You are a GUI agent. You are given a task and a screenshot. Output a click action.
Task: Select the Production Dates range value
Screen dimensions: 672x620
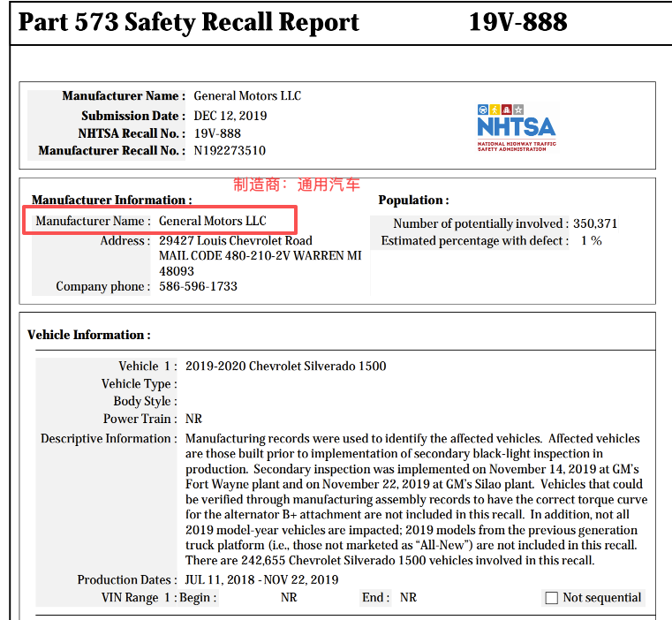pos(261,580)
